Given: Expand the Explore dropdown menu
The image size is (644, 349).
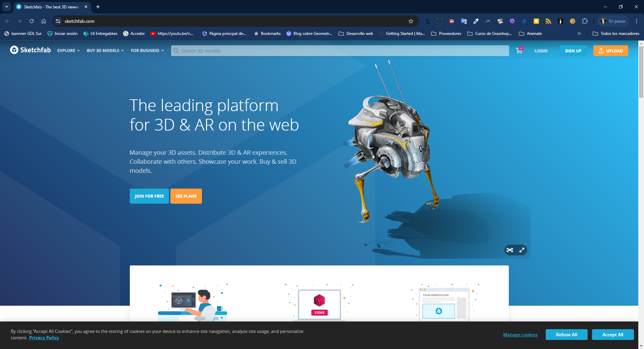Looking at the screenshot, I should 68,51.
